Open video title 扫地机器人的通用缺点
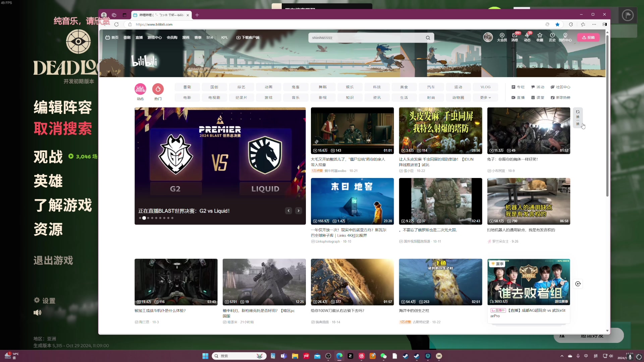 [521, 230]
